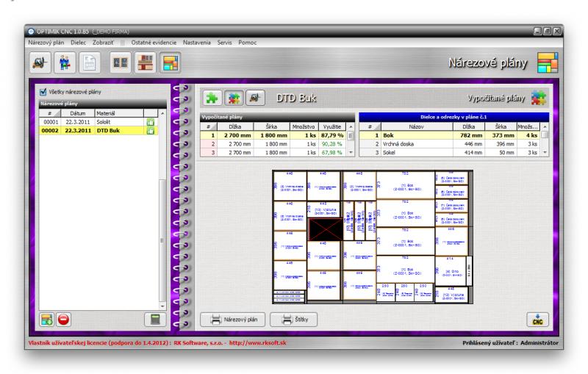
Task: Click the multicolor puzzle calculated plans button
Action: tap(234, 97)
